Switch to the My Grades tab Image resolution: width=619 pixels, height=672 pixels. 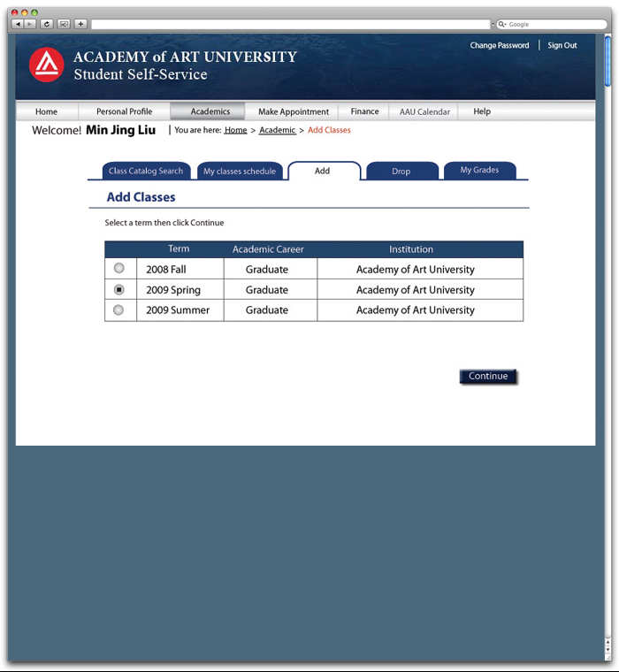click(479, 170)
